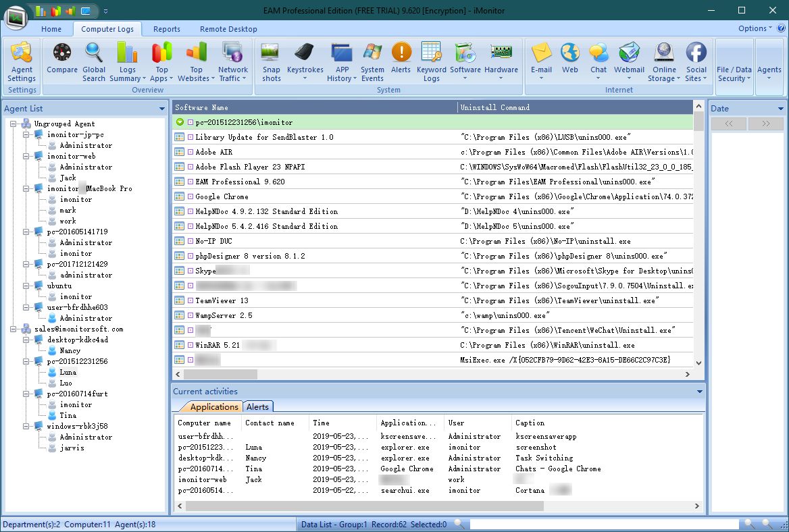The width and height of the screenshot is (789, 532).
Task: Select user Nancy under desktop-kdkc4ad
Action: [70, 350]
